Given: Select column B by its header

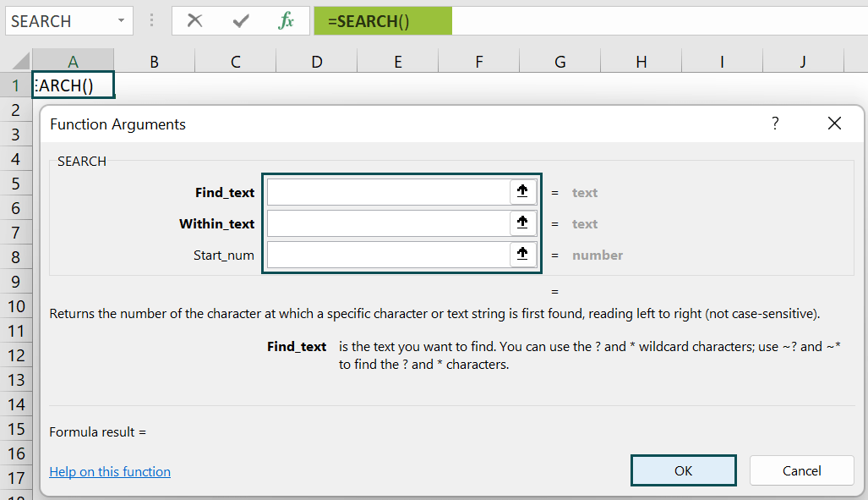Looking at the screenshot, I should pos(154,61).
